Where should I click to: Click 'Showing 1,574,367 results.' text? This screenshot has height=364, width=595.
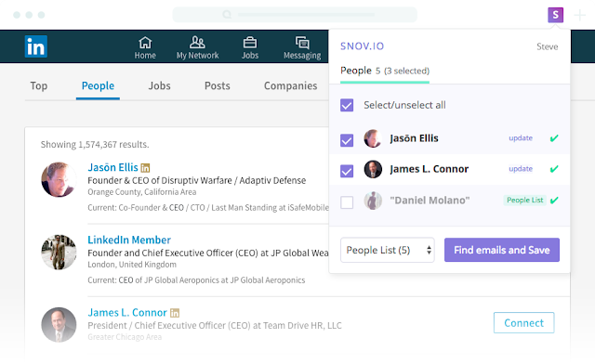tap(95, 145)
